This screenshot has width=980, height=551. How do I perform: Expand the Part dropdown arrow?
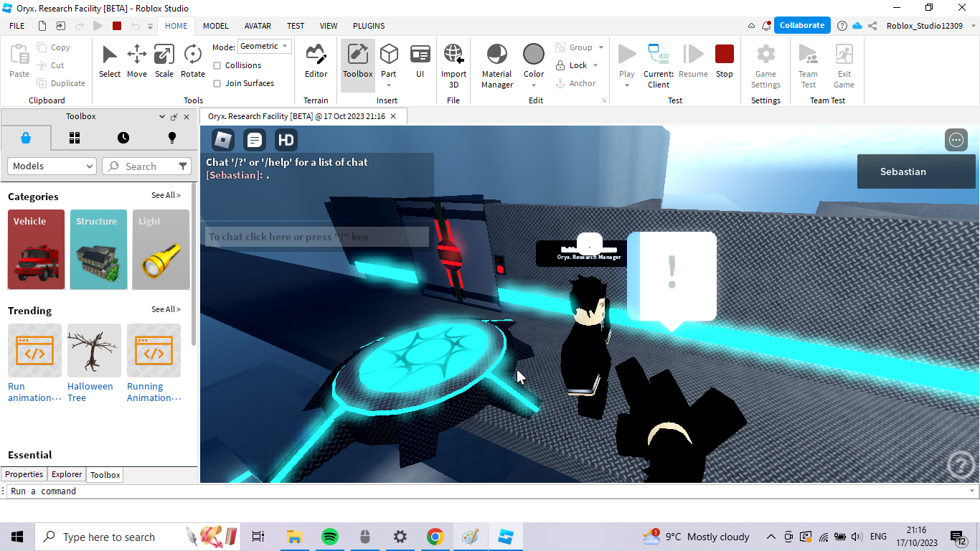(x=389, y=85)
